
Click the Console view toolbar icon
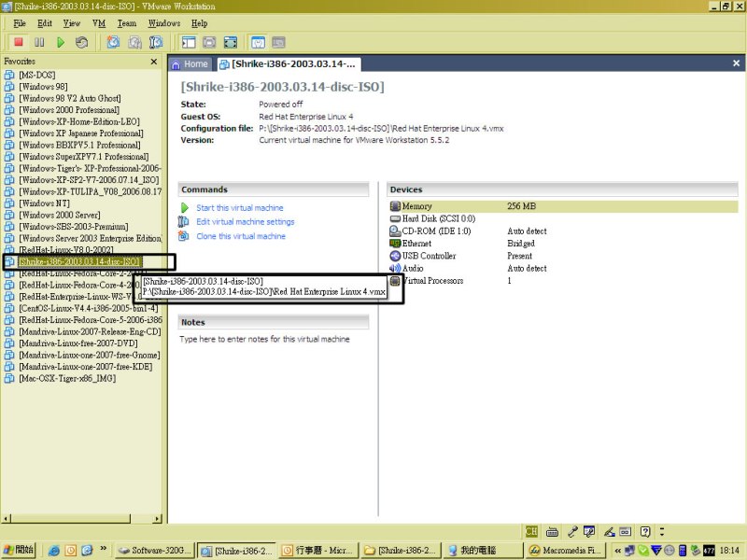click(x=278, y=42)
